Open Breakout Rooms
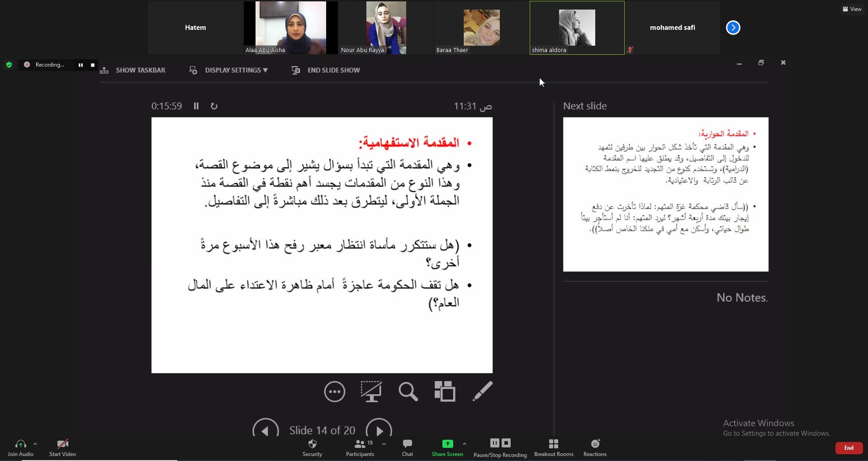The height and width of the screenshot is (461, 868). (x=554, y=447)
